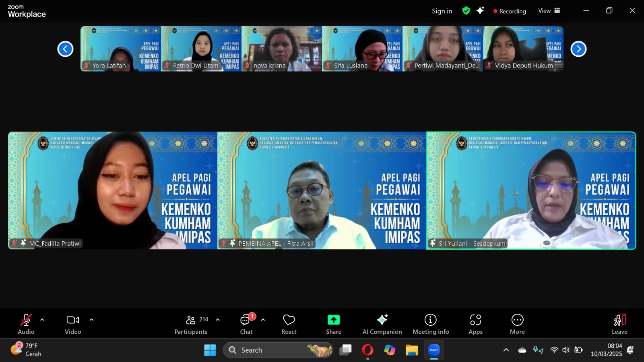644x362 pixels.
Task: Expand the Chat options arrow
Action: click(263, 320)
